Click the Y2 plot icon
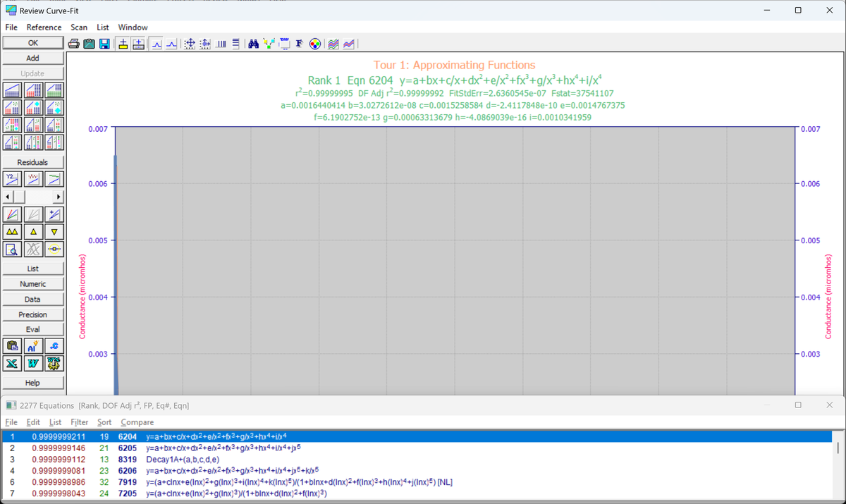Image resolution: width=846 pixels, height=504 pixels. point(11,179)
